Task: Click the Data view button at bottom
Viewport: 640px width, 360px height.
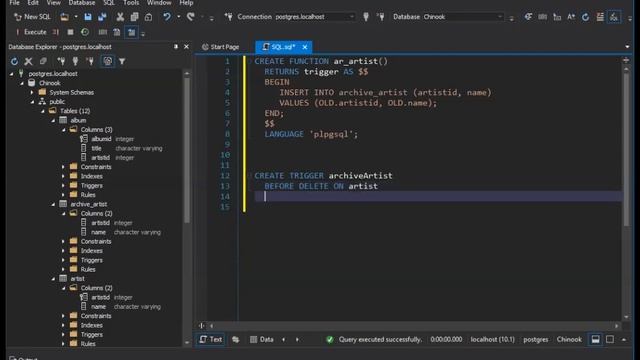Action: click(x=262, y=340)
